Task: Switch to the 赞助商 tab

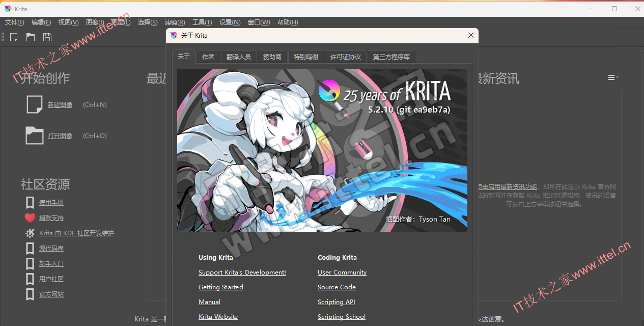Action: pos(272,57)
